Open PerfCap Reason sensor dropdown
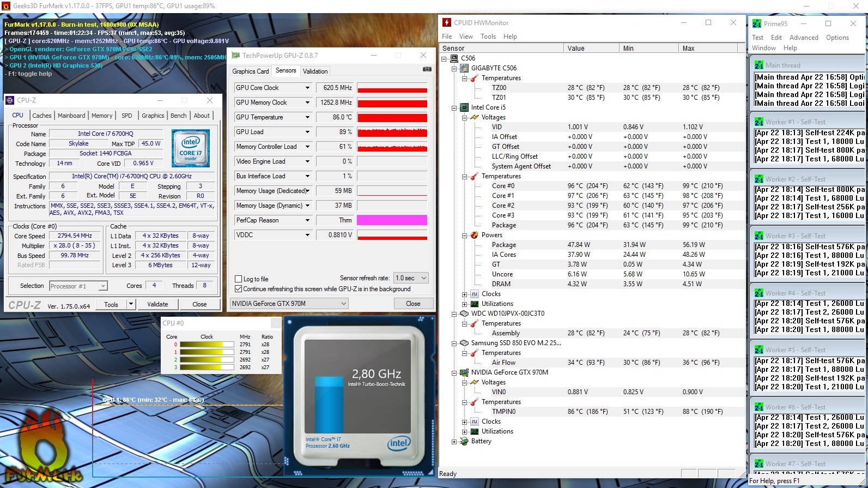This screenshot has width=868, height=488. tap(307, 220)
